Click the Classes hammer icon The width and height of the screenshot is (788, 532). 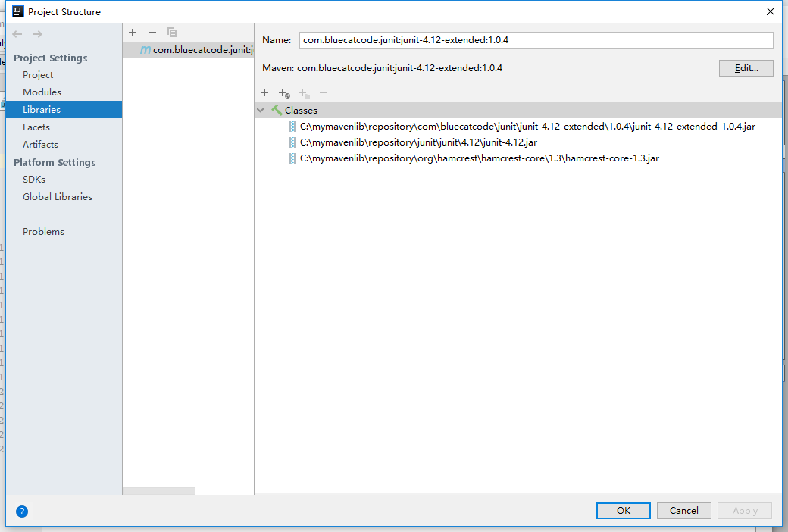pos(277,110)
